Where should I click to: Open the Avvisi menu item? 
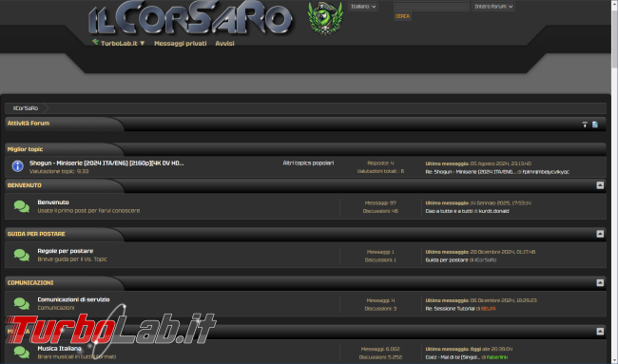pos(224,44)
